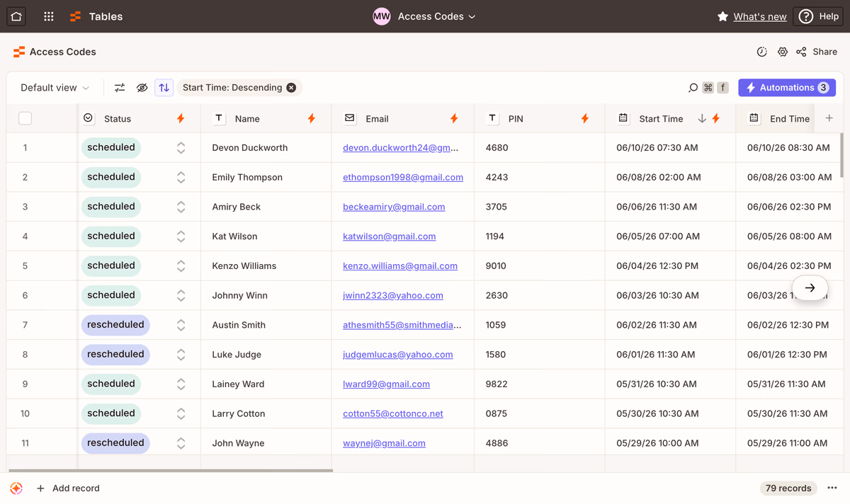Toggle hidden fields eye icon

click(142, 88)
